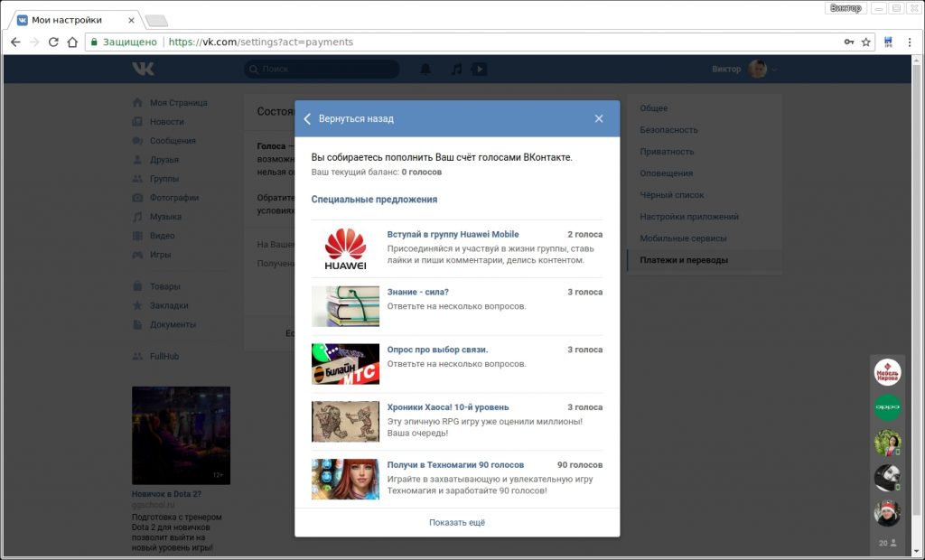This screenshot has height=560, width=925.
Task: Go to the browser home page icon
Action: [x=72, y=42]
